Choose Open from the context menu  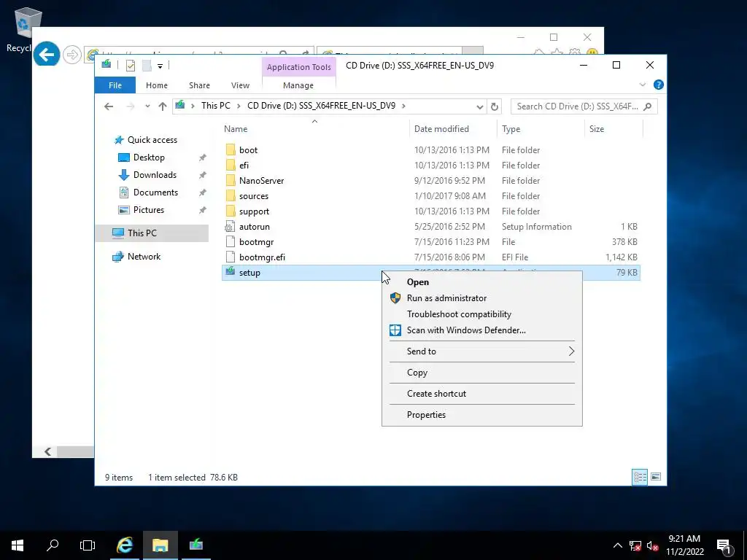tap(482, 282)
